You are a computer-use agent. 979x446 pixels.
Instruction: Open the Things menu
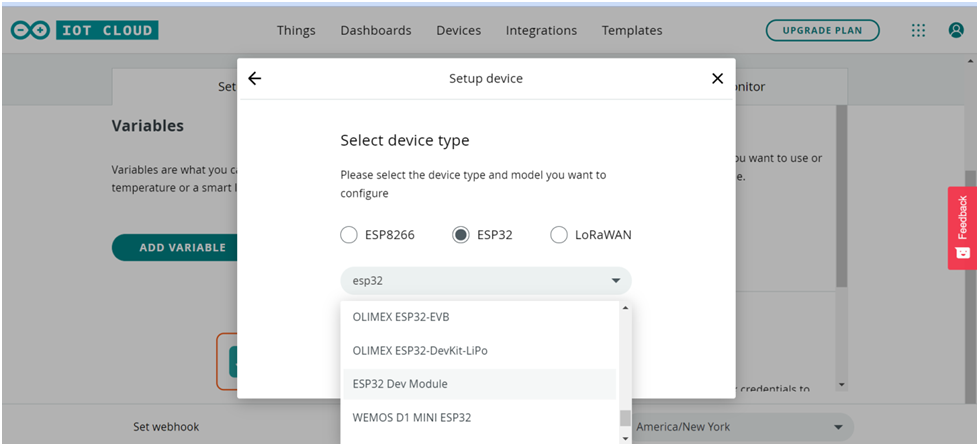[296, 30]
